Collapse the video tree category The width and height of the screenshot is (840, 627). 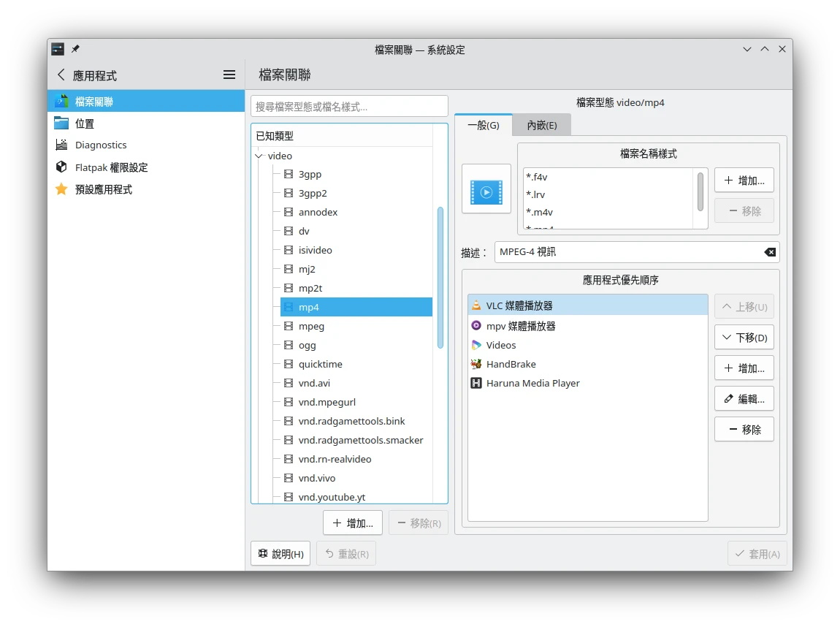[x=259, y=156]
